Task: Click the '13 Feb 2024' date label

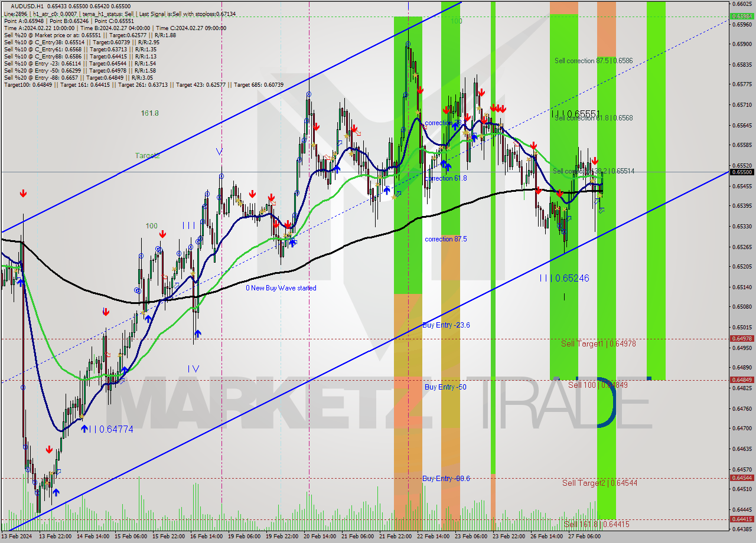Action: tap(17, 537)
